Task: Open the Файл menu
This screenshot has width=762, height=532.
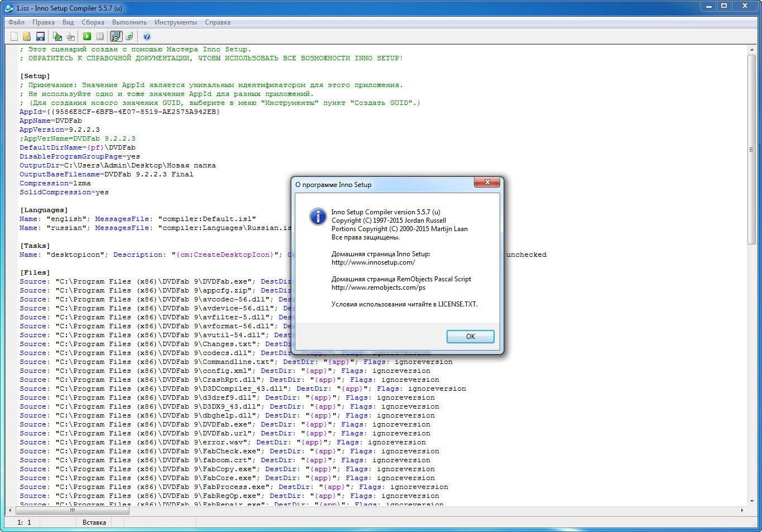Action: coord(16,22)
